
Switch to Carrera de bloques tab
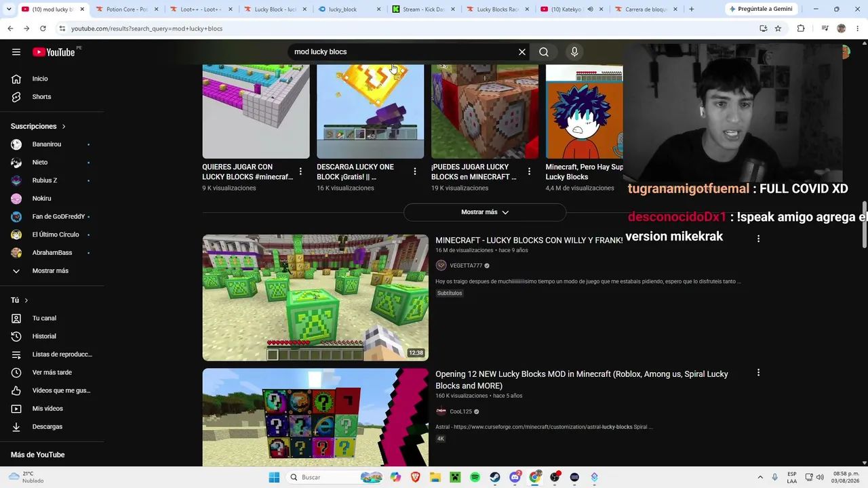pyautogui.click(x=644, y=9)
